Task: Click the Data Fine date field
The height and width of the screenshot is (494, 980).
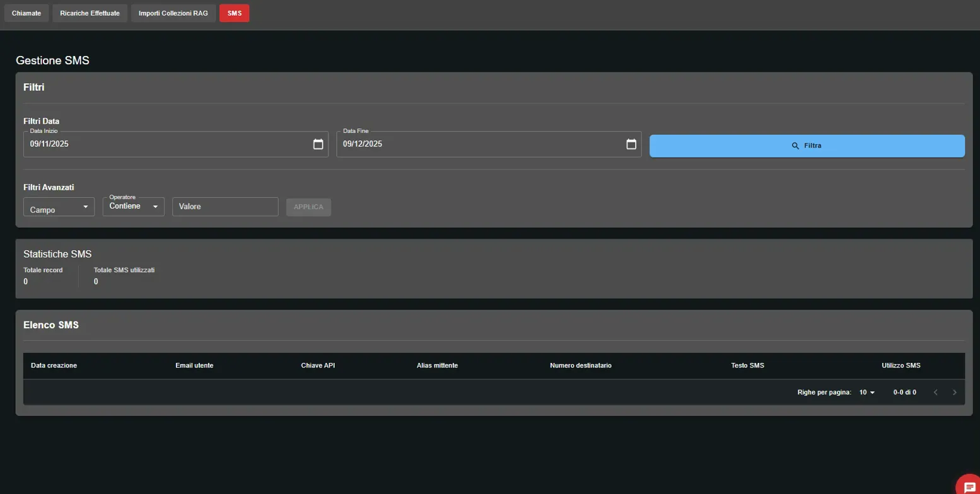Action: 479,144
